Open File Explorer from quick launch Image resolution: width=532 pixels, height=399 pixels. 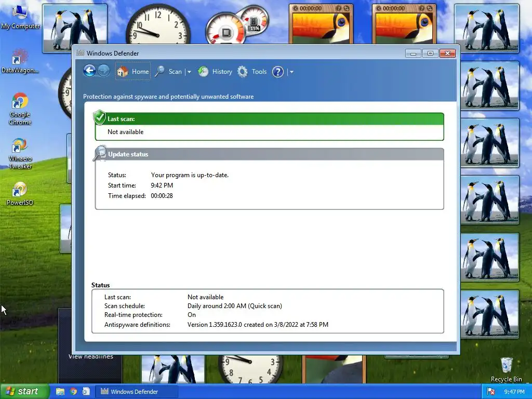[x=60, y=391]
